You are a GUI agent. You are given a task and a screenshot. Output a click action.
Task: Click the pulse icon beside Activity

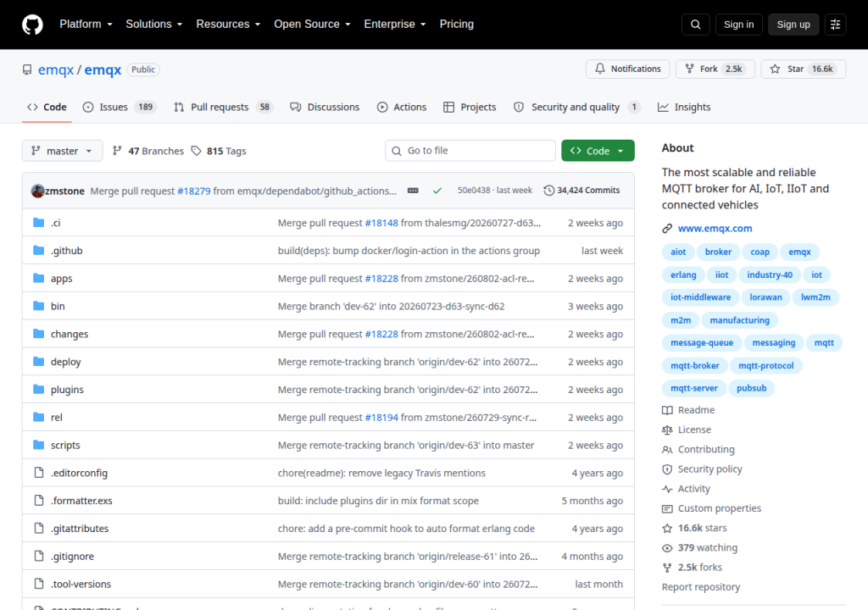667,489
